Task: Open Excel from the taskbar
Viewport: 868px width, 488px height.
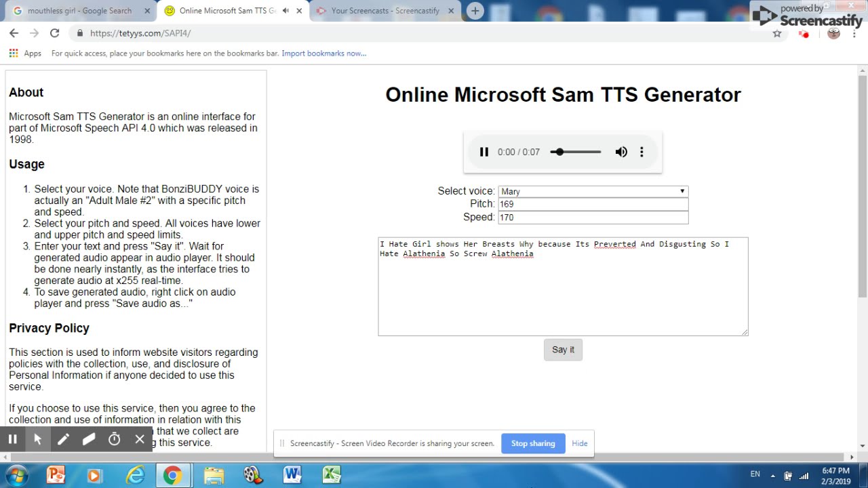Action: coord(332,475)
